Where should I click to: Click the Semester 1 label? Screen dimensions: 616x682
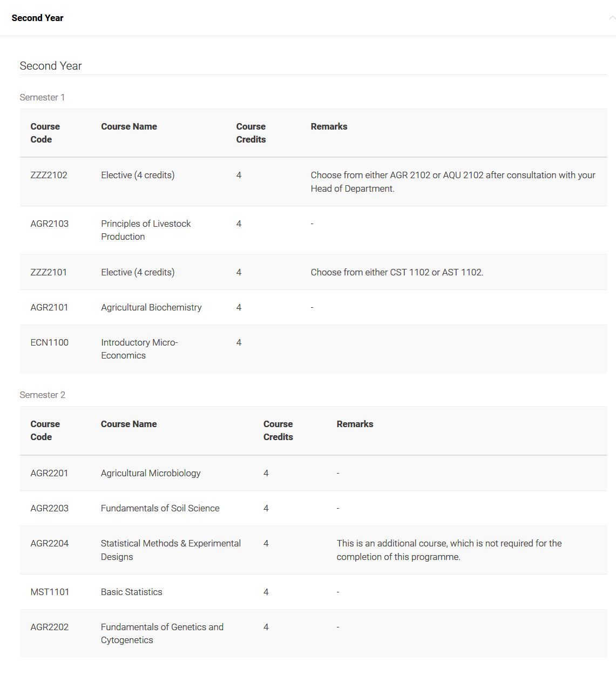[x=42, y=97]
